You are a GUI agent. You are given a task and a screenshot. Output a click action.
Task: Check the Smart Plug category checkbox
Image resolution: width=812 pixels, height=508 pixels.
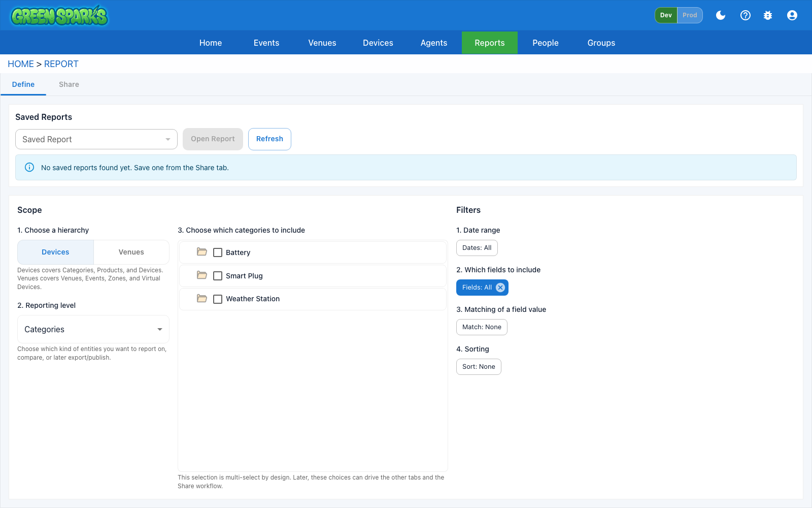point(218,276)
